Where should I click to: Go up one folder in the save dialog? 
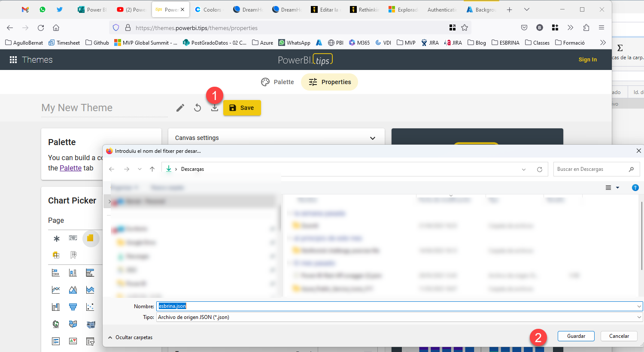point(152,169)
